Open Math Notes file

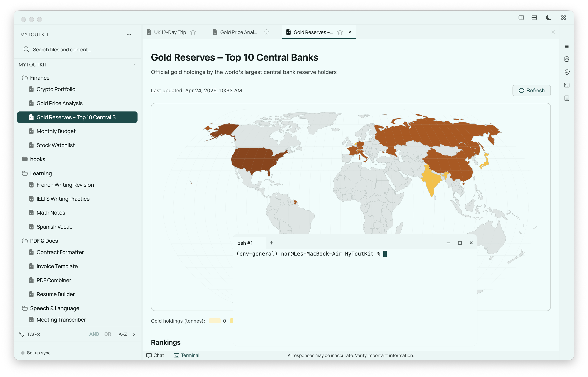(x=51, y=213)
